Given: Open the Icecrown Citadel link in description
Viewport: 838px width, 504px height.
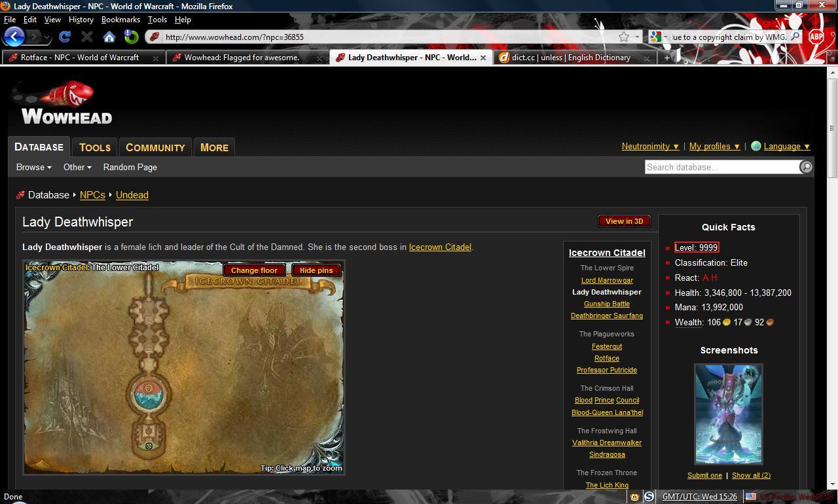Looking at the screenshot, I should 440,247.
